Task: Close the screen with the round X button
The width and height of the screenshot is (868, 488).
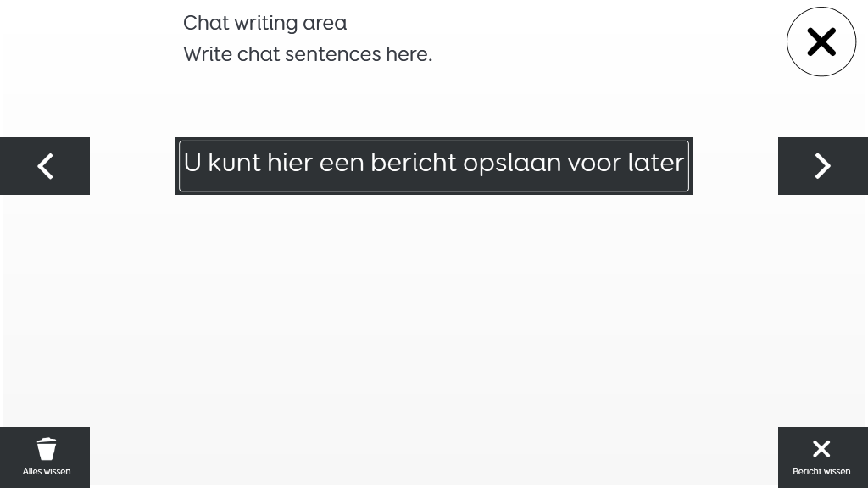Action: (x=821, y=42)
